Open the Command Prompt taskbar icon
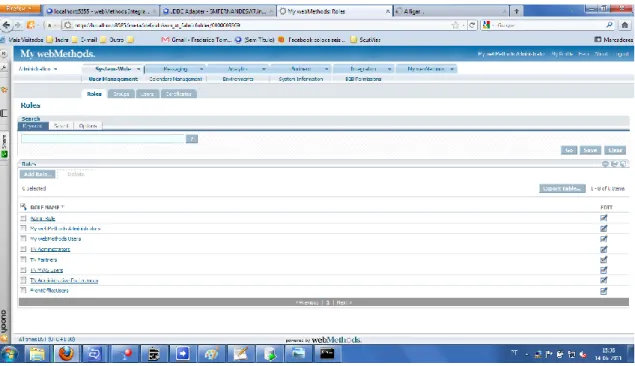The image size is (635, 366). 327,354
